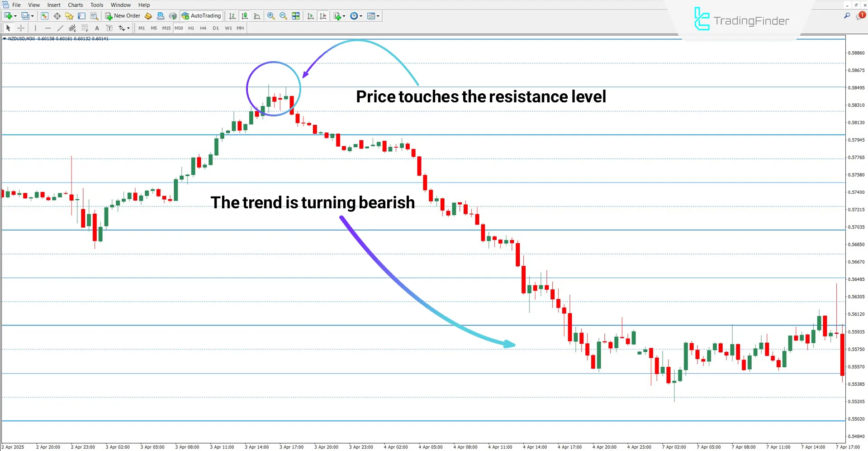Image resolution: width=868 pixels, height=451 pixels.
Task: Open the New Chart icon
Action: (8, 16)
